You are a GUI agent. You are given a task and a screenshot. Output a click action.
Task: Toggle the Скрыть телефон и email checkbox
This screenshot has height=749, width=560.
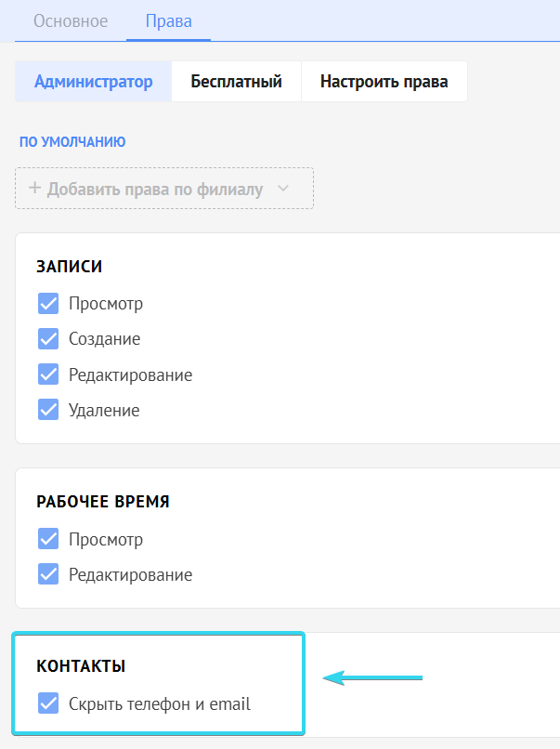48,703
